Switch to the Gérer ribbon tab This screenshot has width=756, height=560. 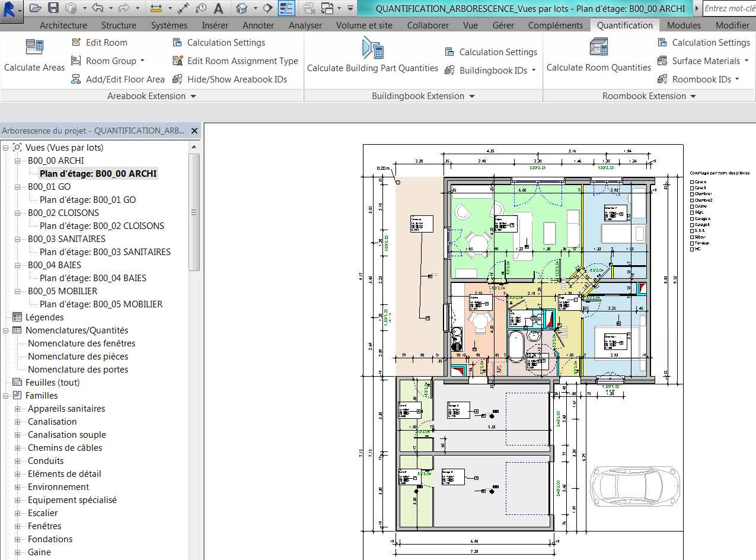coord(503,26)
